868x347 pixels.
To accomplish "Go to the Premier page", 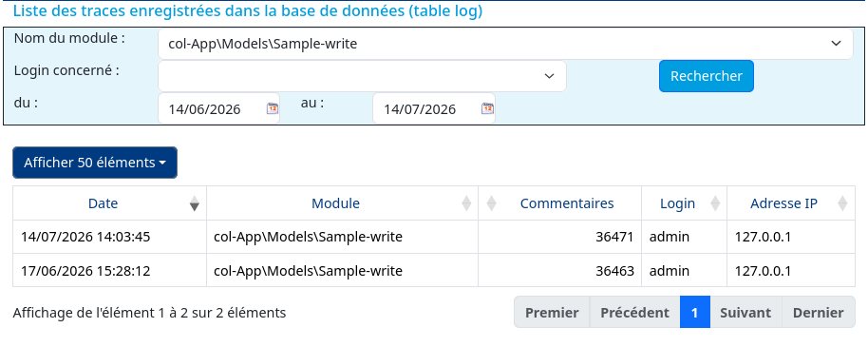I will tap(552, 312).
